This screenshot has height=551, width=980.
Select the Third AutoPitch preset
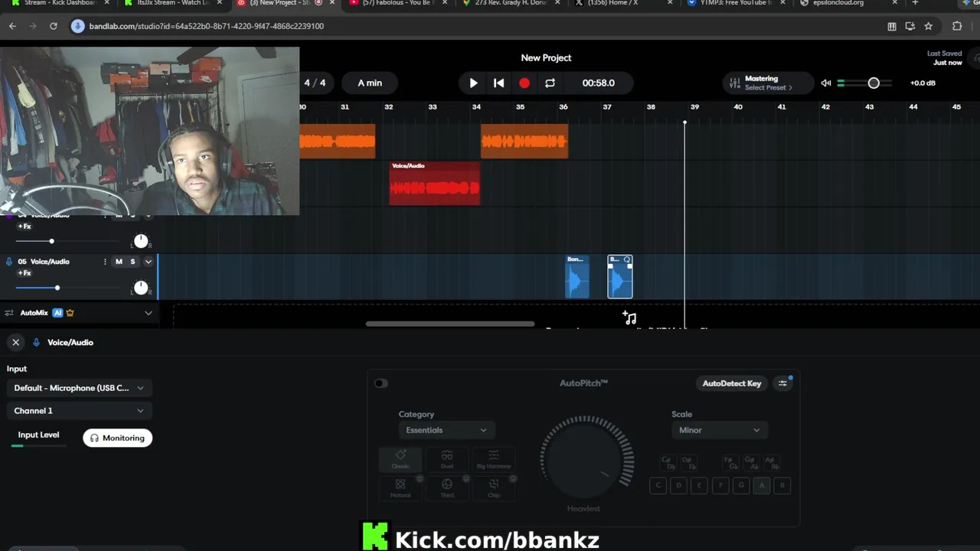pos(447,488)
